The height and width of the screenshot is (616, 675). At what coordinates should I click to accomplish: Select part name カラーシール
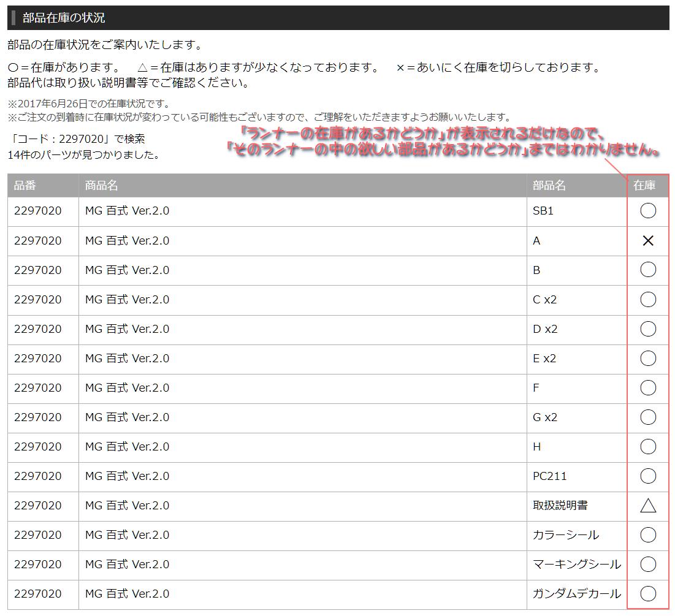click(566, 534)
